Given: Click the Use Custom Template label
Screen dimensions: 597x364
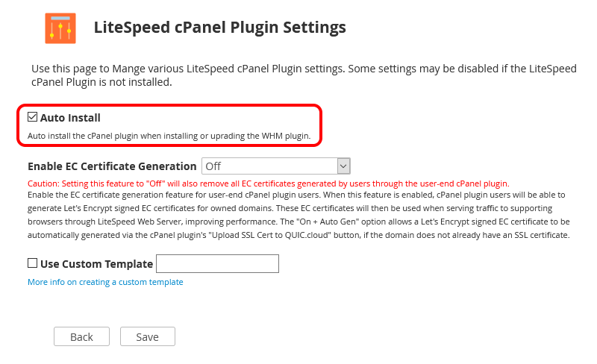Looking at the screenshot, I should [x=96, y=264].
